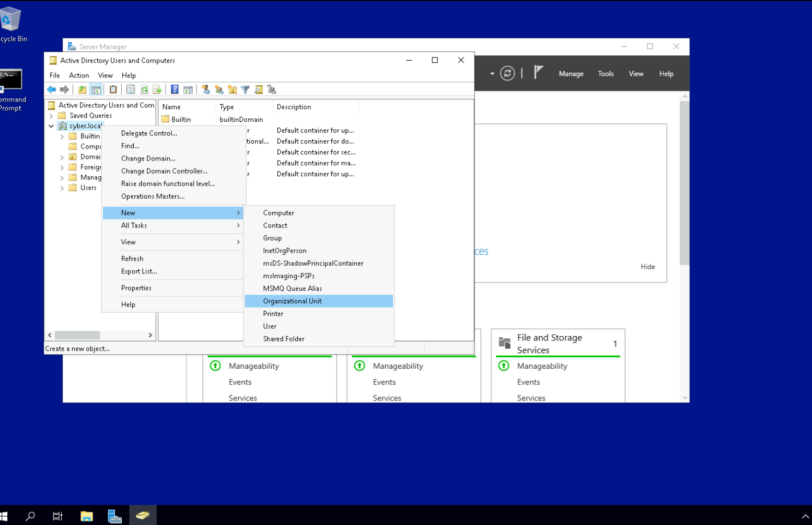Screen dimensions: 812x525
Task: Expand the Builtin tree node
Action: point(62,136)
